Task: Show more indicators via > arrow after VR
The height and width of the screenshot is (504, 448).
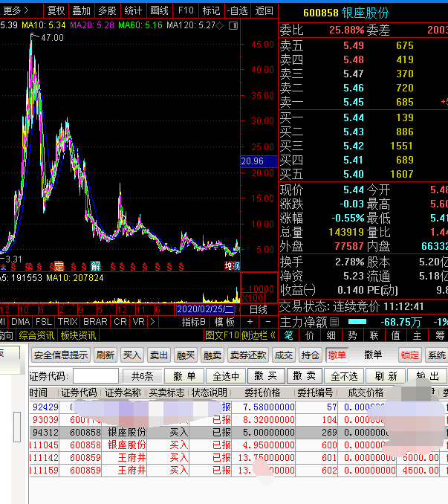Action: 152,321
